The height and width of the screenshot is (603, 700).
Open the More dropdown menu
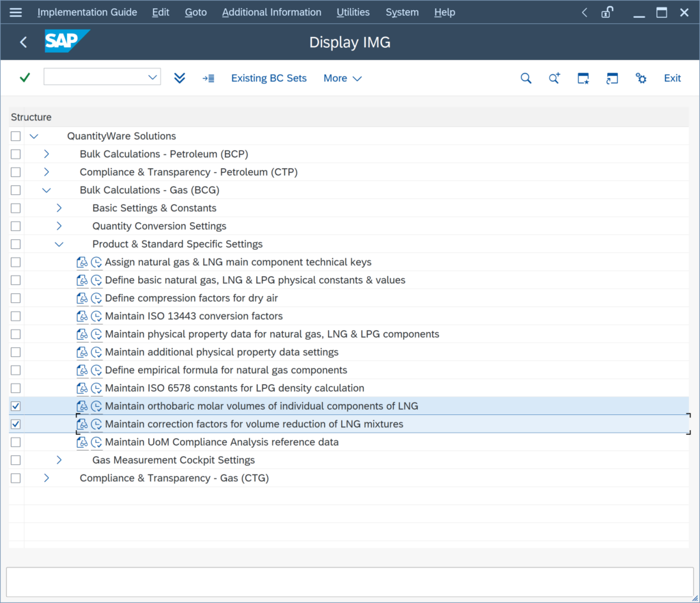[x=342, y=79]
